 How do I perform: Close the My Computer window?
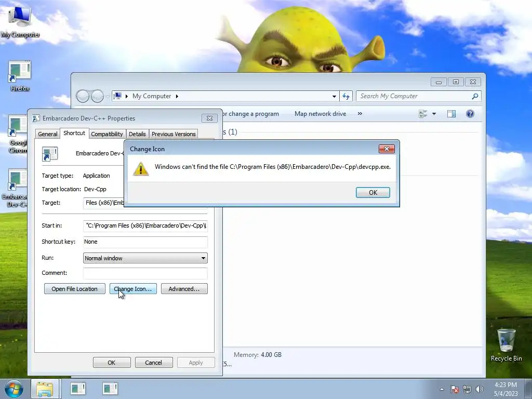coord(473,82)
